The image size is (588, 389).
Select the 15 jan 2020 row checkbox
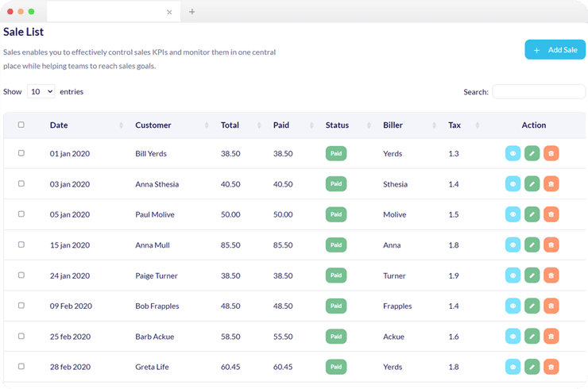(x=21, y=245)
